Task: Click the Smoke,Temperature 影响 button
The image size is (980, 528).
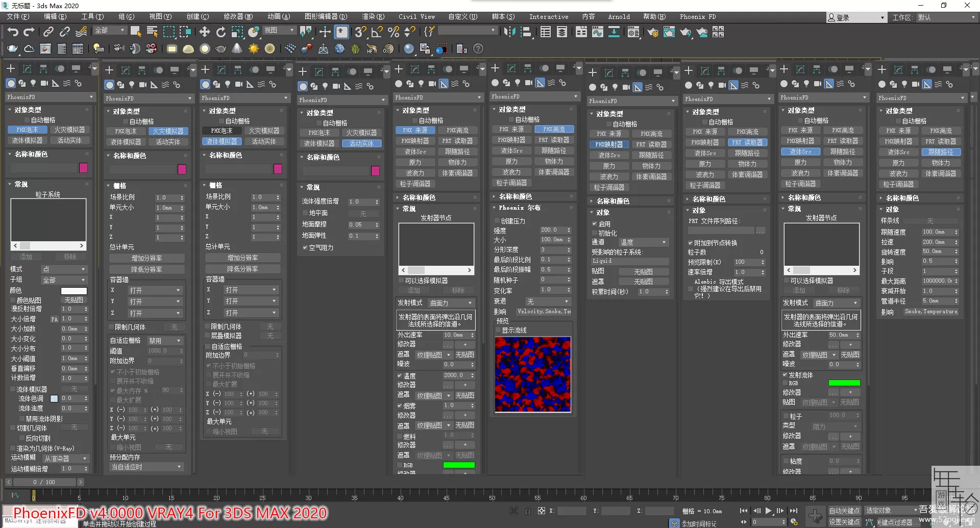Action: click(x=931, y=311)
